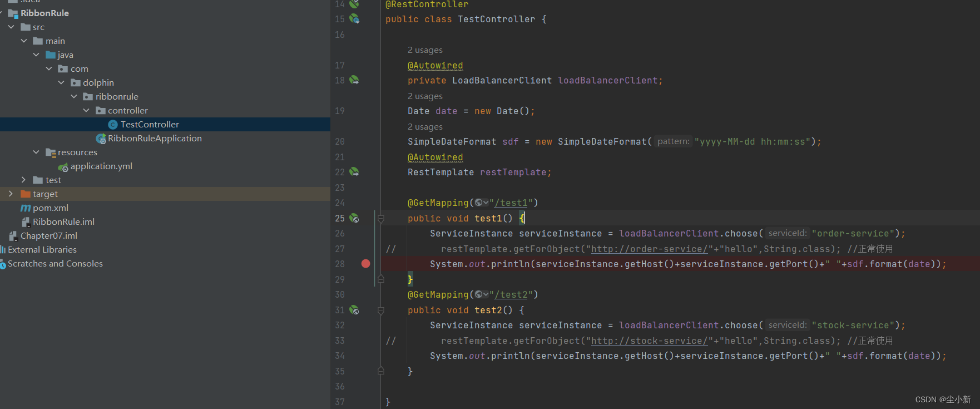980x409 pixels.
Task: Click the RibbonRule.iml file icon
Action: 26,222
